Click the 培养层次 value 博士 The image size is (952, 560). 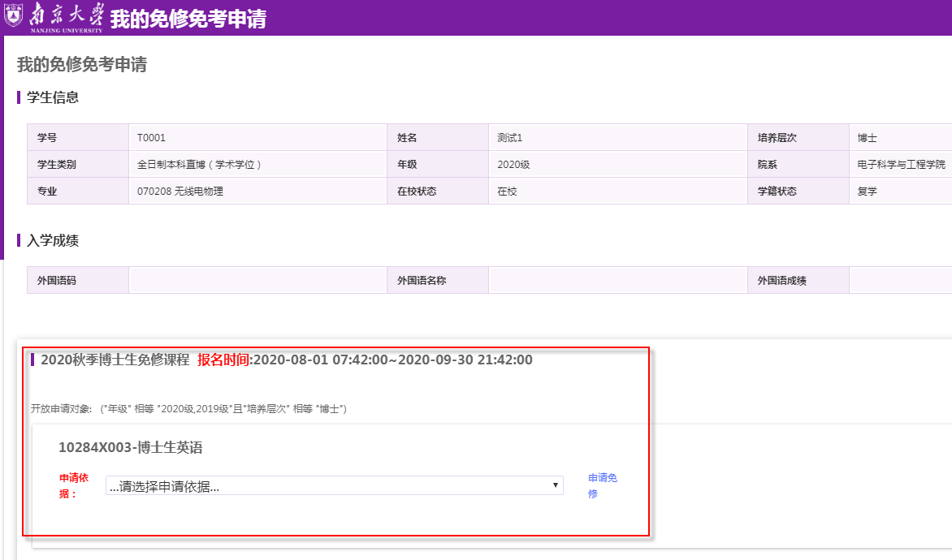pyautogui.click(x=867, y=138)
